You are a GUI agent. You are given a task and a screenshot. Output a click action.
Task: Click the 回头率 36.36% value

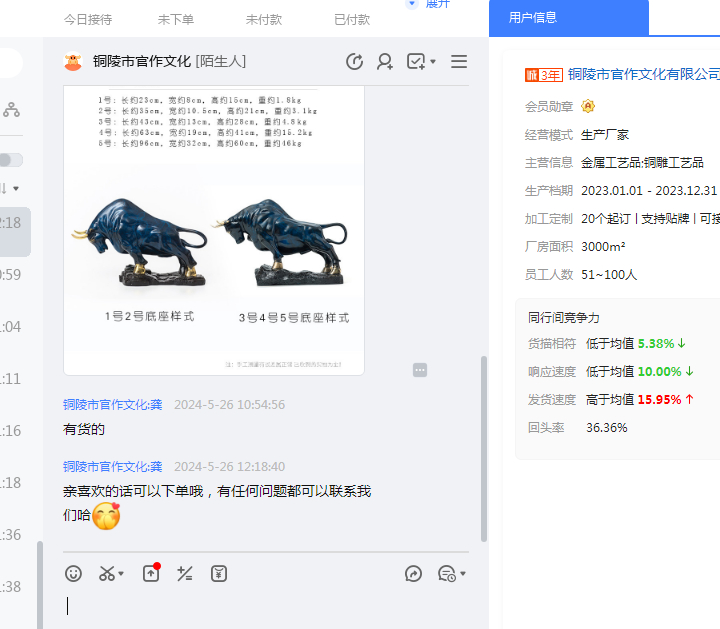coord(607,427)
